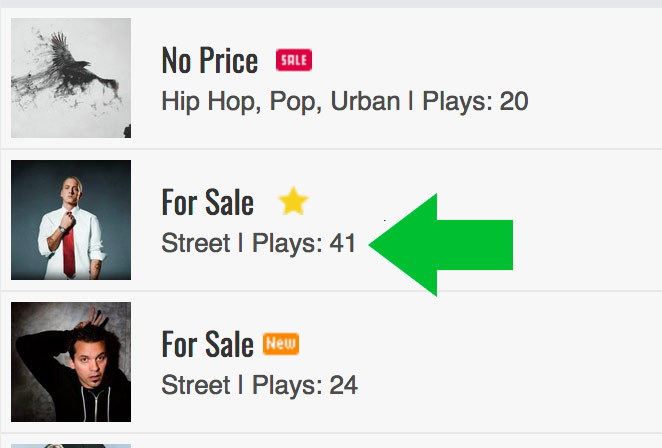Click "Street" genre in the starred track row

point(195,243)
